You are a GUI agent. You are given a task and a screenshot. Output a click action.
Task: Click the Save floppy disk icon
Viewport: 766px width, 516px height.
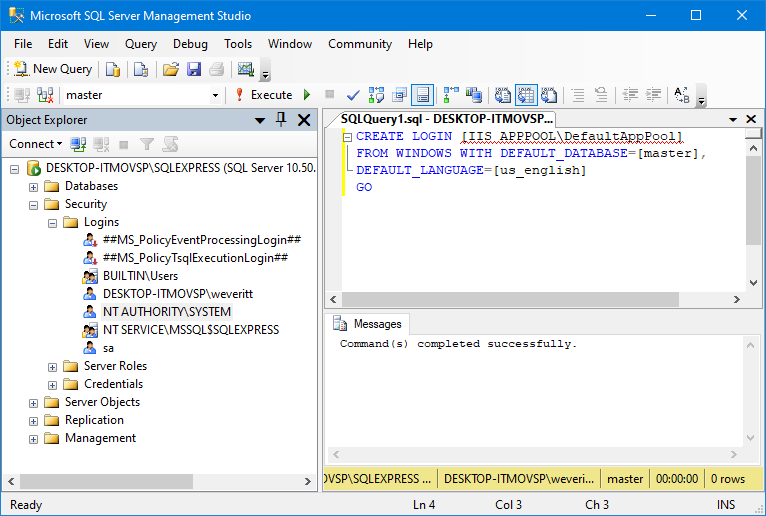(x=194, y=69)
